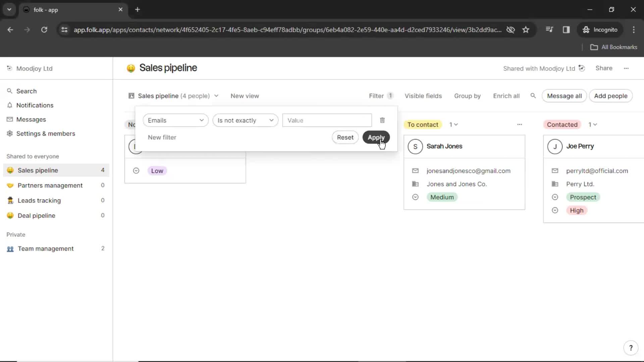Open Chrome's three-dot menu
Viewport: 644px width, 362px height.
(634, 30)
